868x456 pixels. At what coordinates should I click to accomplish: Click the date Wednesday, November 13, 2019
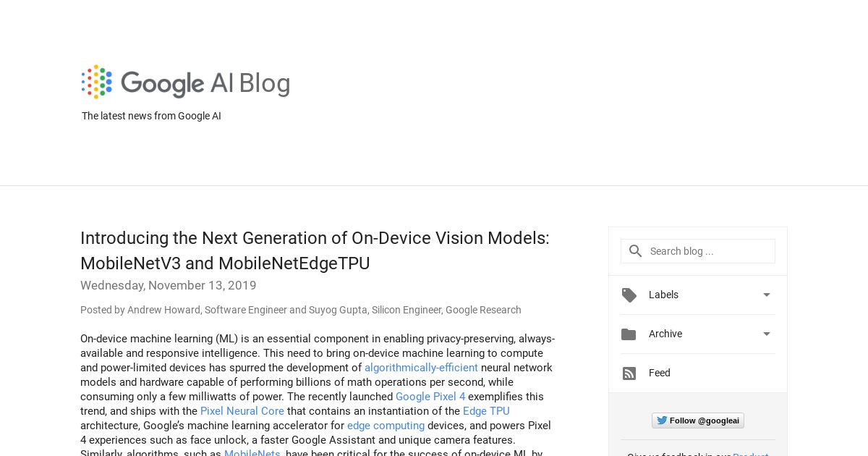point(169,285)
